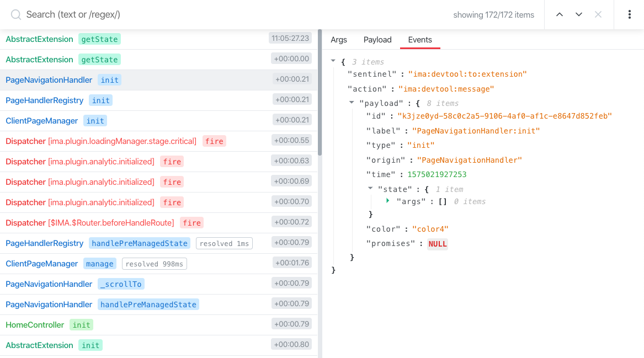Viewport: 644px width, 358px height.
Task: Jump to next search match arrow
Action: click(x=579, y=15)
